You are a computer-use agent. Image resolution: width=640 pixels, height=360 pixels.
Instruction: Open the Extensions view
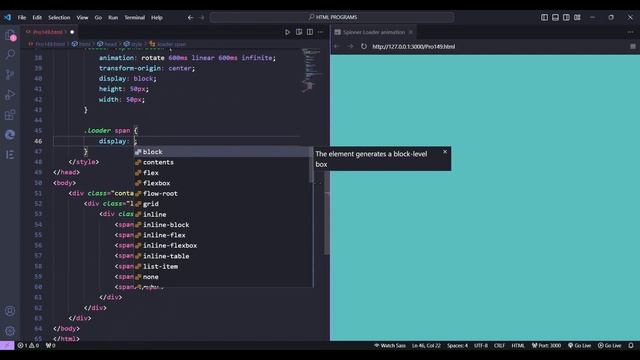(10, 115)
